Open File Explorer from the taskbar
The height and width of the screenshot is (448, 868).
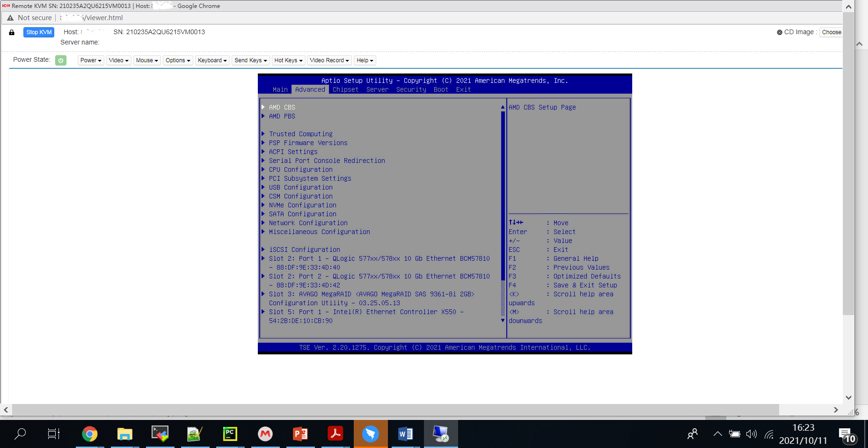click(x=124, y=434)
